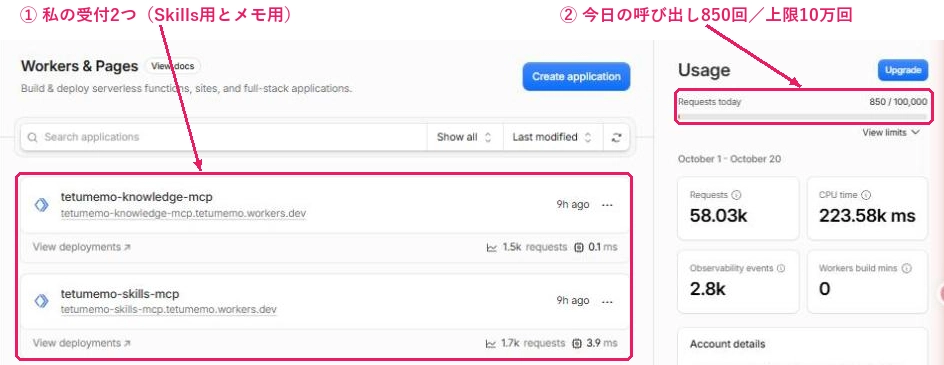Click the 9h ago timestamp for tetumemo-knowledge-mcp

point(573,205)
